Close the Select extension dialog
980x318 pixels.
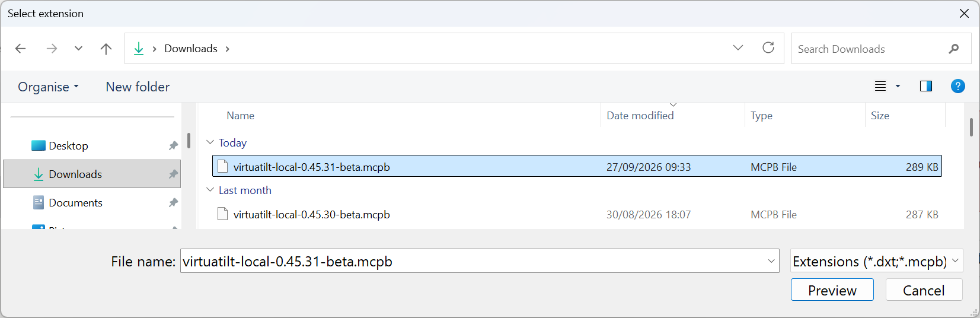964,13
